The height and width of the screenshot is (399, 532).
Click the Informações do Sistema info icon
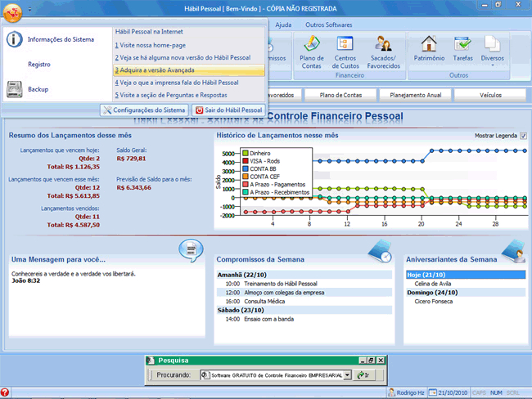pos(16,39)
